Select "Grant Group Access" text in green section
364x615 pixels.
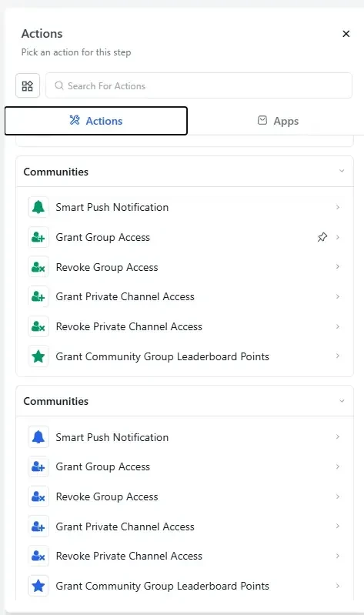coord(103,237)
